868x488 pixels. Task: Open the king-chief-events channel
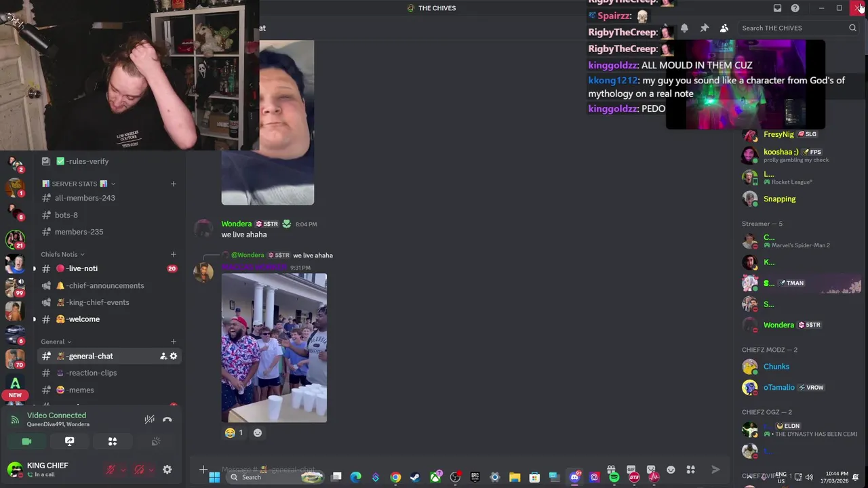(x=109, y=302)
